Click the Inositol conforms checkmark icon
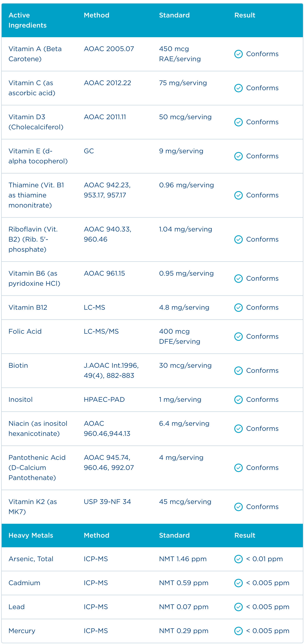 [238, 399]
